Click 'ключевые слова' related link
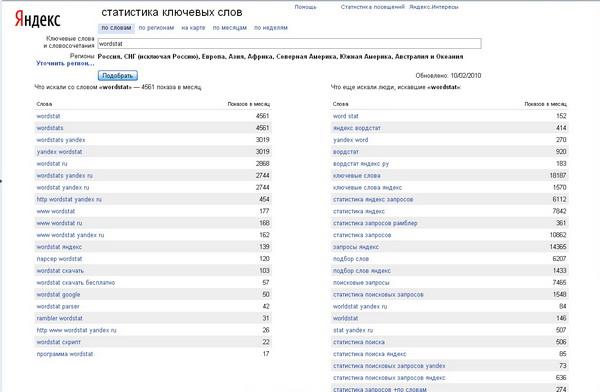600x392 pixels. pyautogui.click(x=357, y=175)
